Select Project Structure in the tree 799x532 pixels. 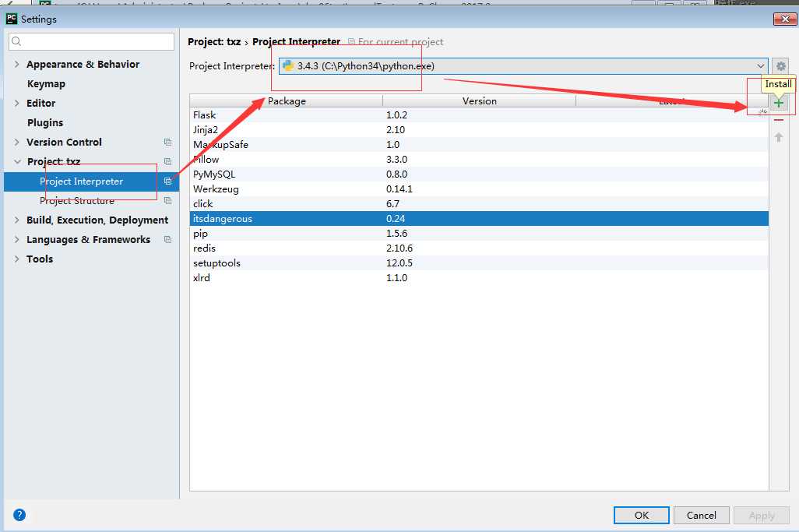[77, 201]
